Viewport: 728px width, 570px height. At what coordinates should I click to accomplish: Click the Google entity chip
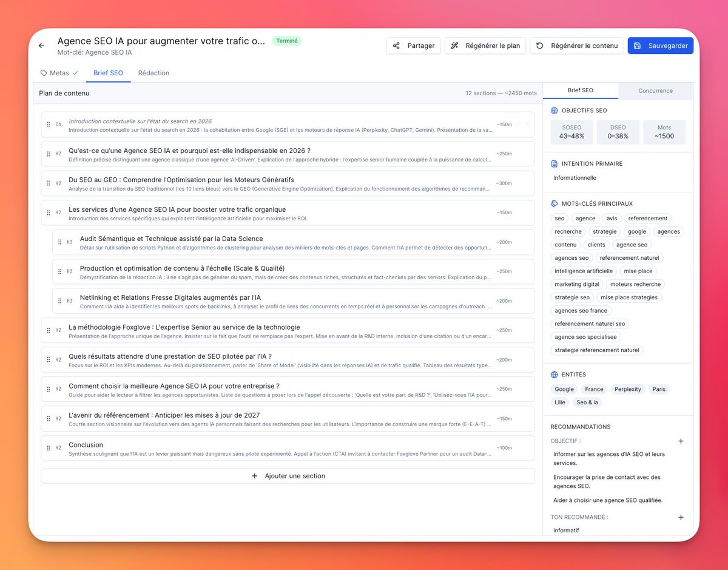tap(564, 389)
